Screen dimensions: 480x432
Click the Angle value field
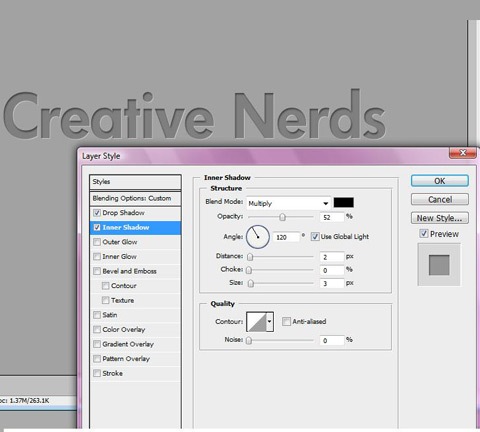tap(286, 237)
